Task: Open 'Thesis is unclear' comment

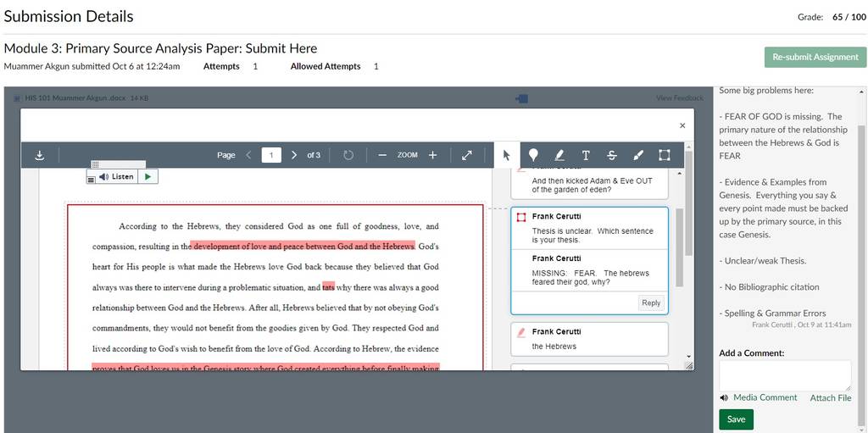Action: tap(590, 228)
